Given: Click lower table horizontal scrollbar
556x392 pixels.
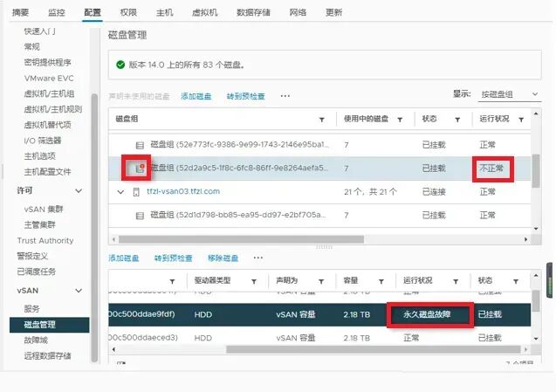Looking at the screenshot, I should tap(374, 350).
